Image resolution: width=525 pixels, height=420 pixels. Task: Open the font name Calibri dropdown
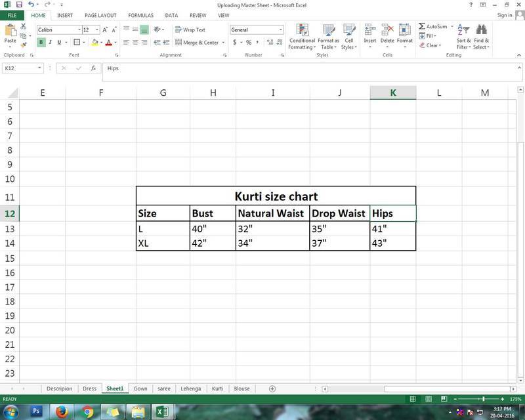pyautogui.click(x=79, y=30)
